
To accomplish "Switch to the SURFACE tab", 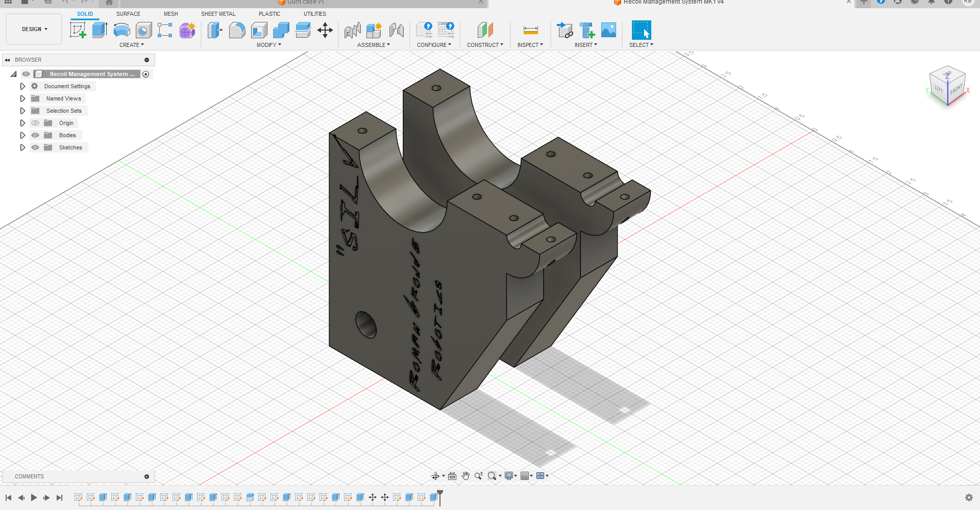I will [x=128, y=14].
